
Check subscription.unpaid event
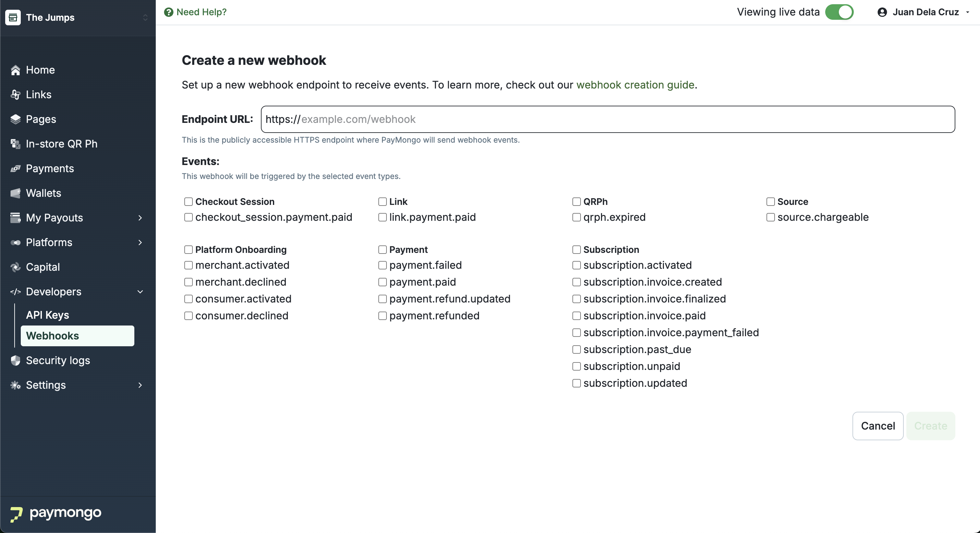[576, 366]
